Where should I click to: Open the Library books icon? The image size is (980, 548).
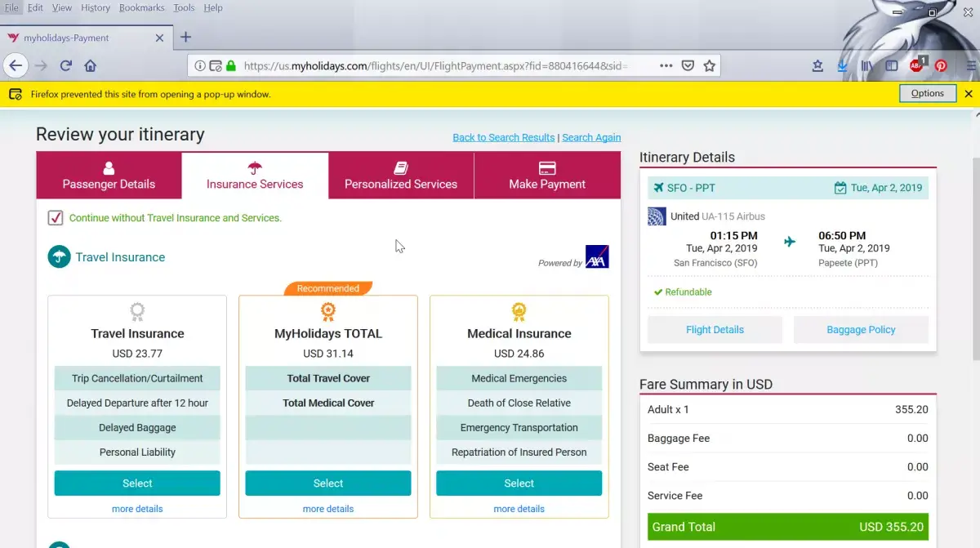tap(867, 65)
